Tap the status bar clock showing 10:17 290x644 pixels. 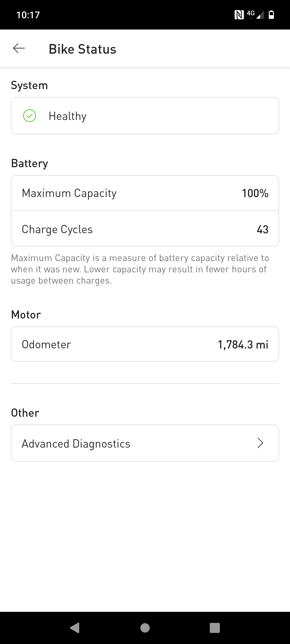coord(28,15)
